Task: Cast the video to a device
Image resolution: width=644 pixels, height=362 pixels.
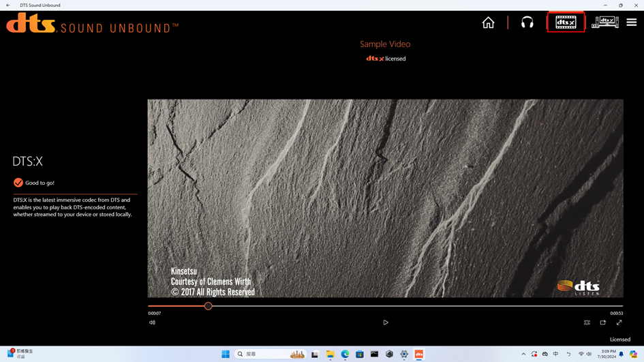Action: tap(603, 322)
